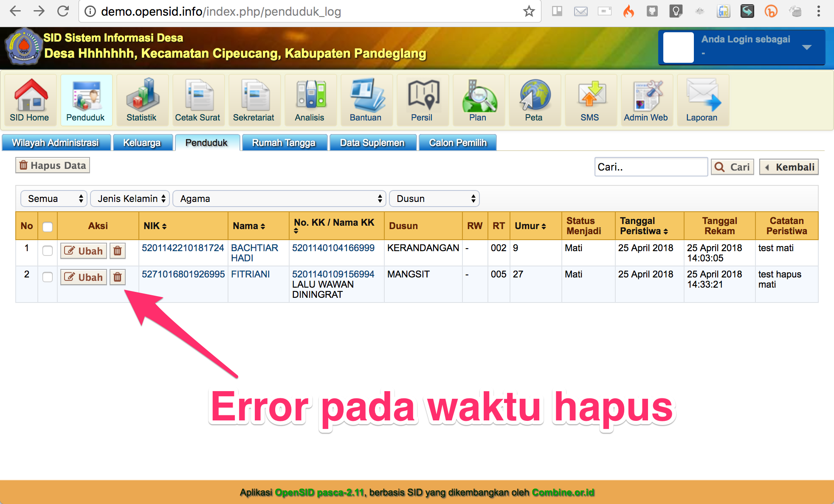Click the Hapus Data button

(x=53, y=165)
